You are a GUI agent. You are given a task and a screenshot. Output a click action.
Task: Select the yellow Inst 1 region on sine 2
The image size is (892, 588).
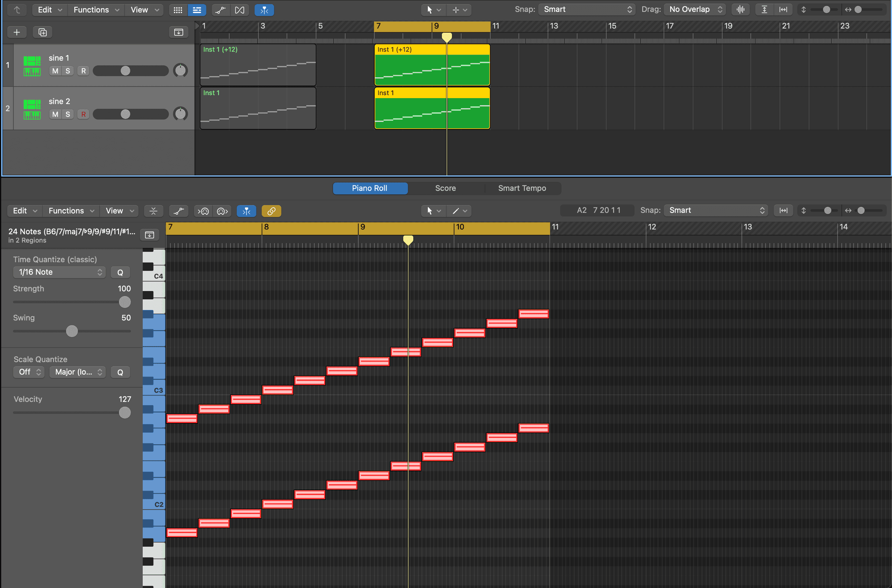coord(432,109)
